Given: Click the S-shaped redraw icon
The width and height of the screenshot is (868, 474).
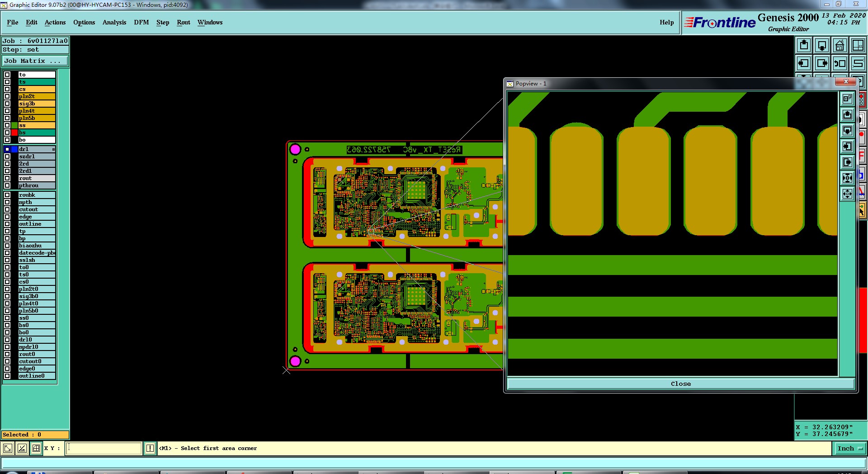Looking at the screenshot, I should pos(858,63).
